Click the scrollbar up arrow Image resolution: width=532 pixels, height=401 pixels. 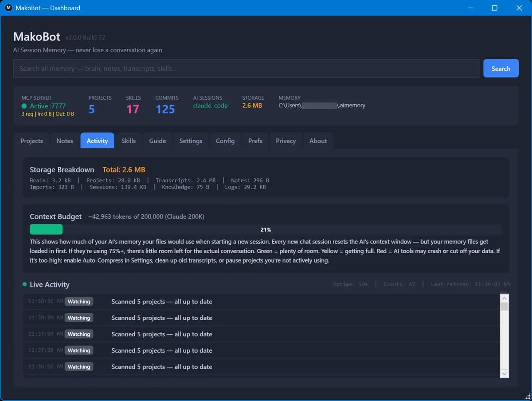pyautogui.click(x=505, y=298)
